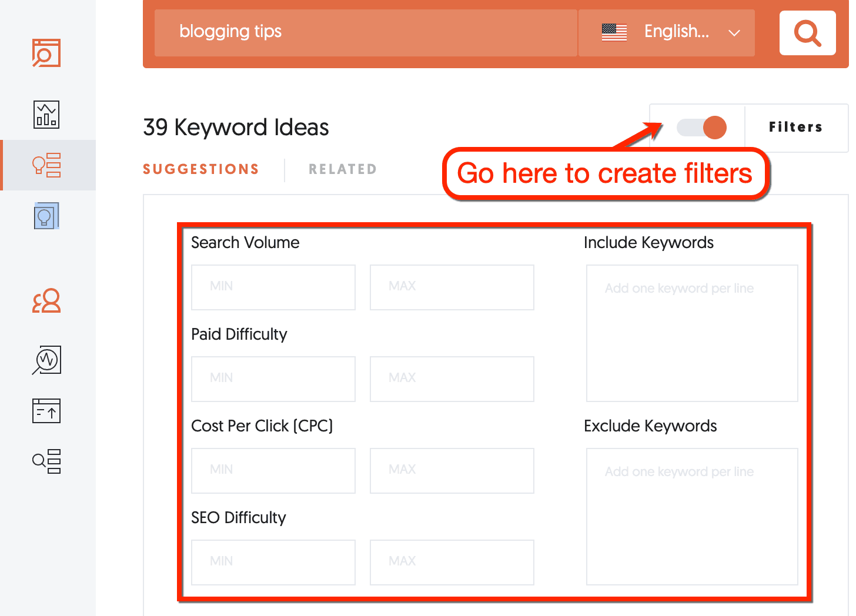Open the Content Ideas tool
856x616 pixels.
tap(46, 216)
